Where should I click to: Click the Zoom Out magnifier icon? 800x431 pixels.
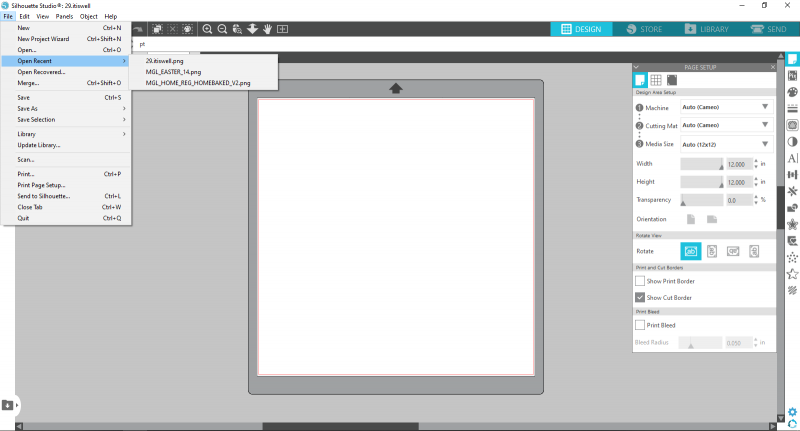pos(222,29)
